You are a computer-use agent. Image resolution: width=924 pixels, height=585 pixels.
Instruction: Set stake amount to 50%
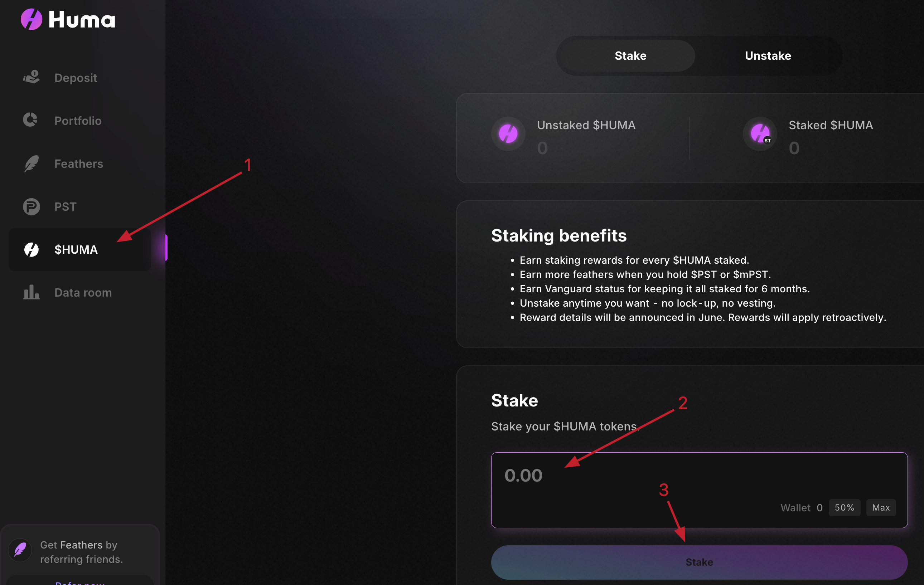844,507
